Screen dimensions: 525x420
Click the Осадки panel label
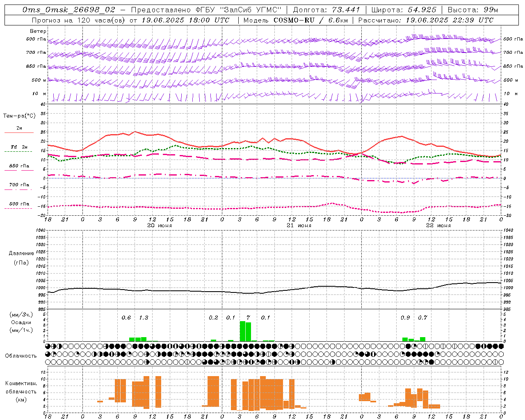pos(21,322)
